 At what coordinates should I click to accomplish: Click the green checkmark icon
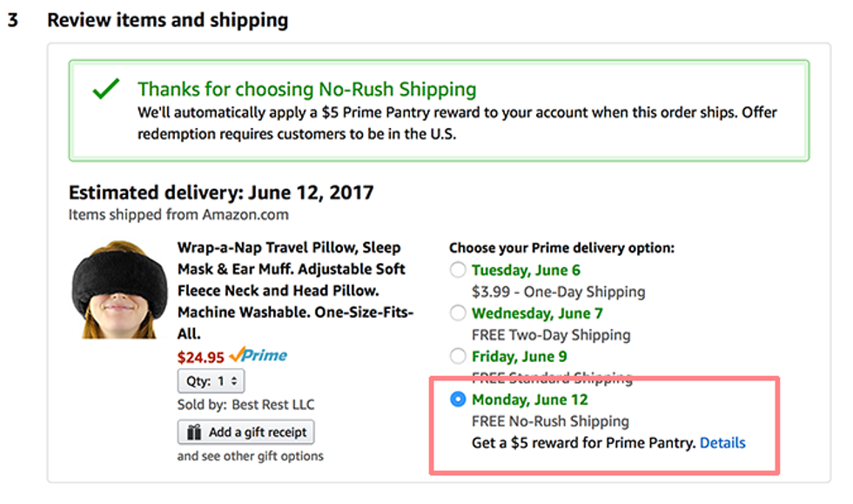click(x=106, y=89)
